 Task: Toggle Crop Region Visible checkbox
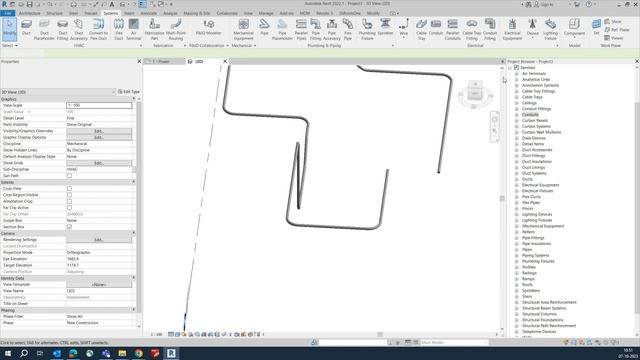69,195
